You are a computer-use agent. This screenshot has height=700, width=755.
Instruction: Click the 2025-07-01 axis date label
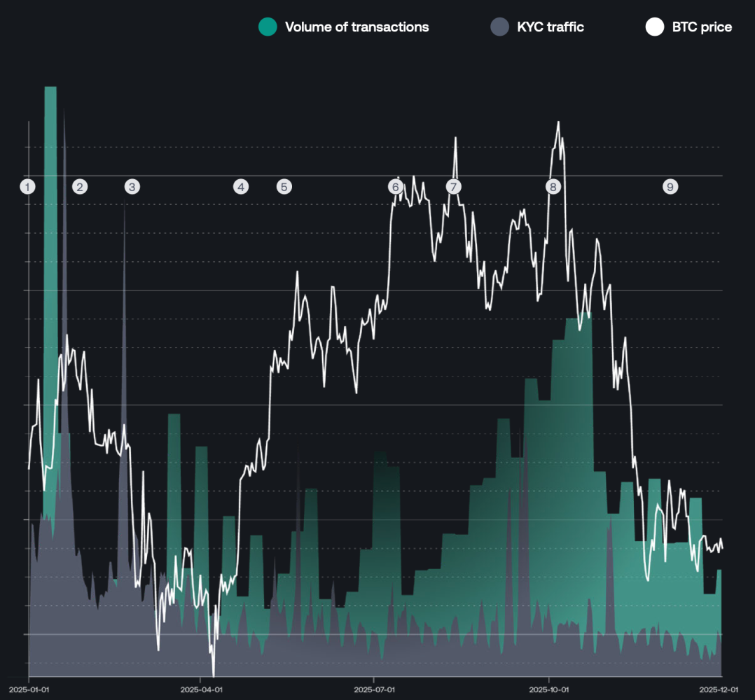tap(375, 689)
